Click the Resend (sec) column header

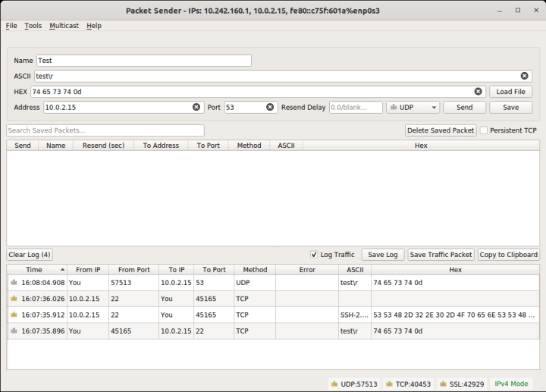(x=103, y=145)
